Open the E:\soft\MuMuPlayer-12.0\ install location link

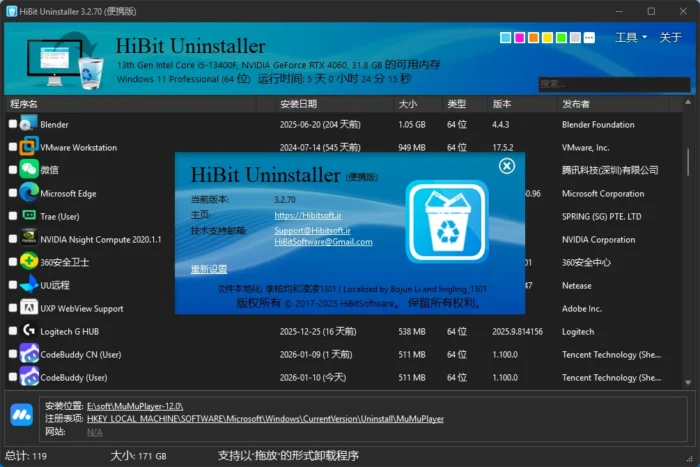pos(135,406)
